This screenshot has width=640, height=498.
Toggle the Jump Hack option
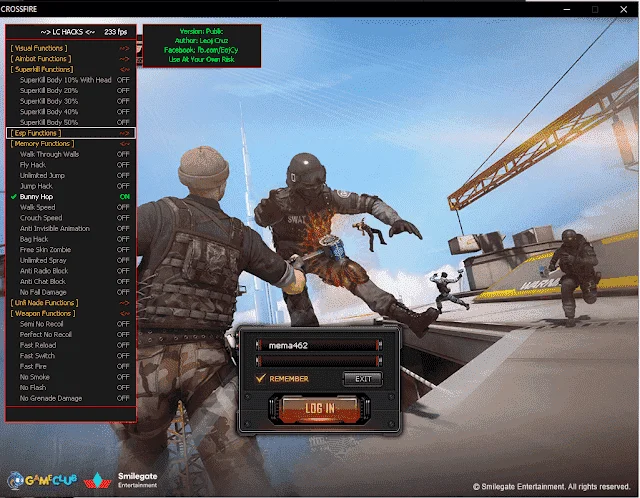pos(71,186)
